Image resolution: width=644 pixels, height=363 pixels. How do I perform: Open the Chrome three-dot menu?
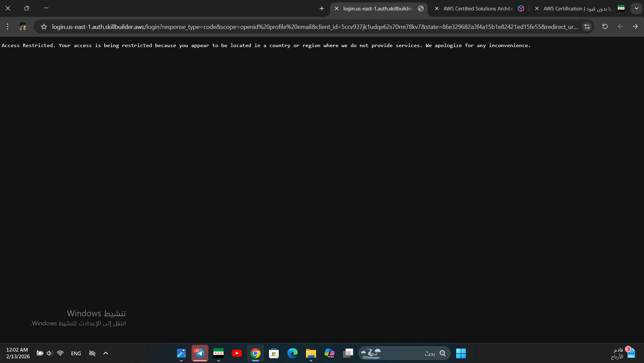[7, 27]
